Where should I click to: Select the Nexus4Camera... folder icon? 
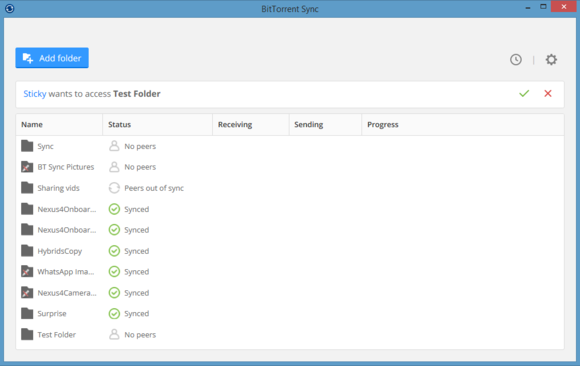27,292
